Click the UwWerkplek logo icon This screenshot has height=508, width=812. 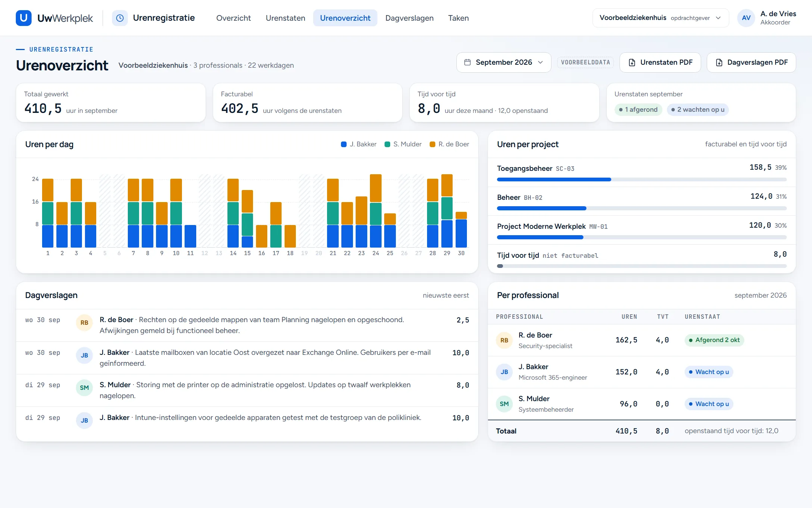coord(24,18)
